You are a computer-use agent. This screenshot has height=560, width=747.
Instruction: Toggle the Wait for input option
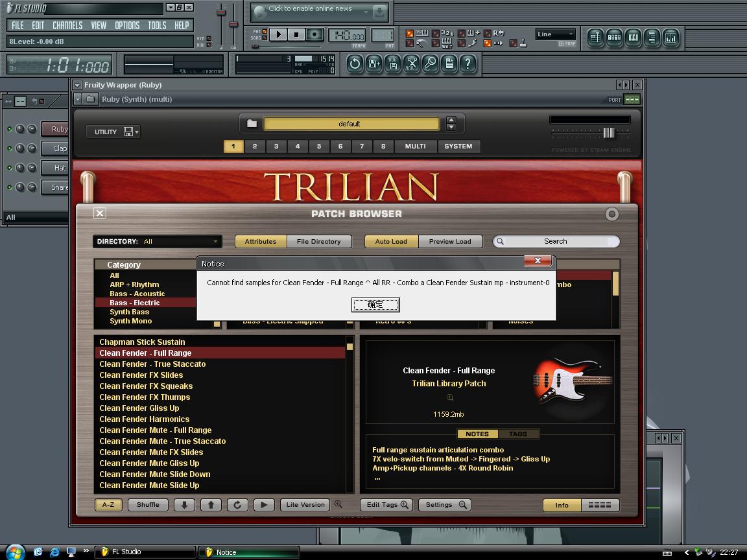[436, 43]
